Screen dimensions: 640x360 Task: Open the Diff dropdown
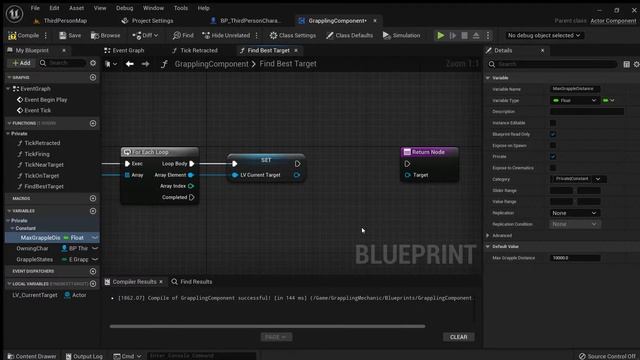tap(145, 36)
